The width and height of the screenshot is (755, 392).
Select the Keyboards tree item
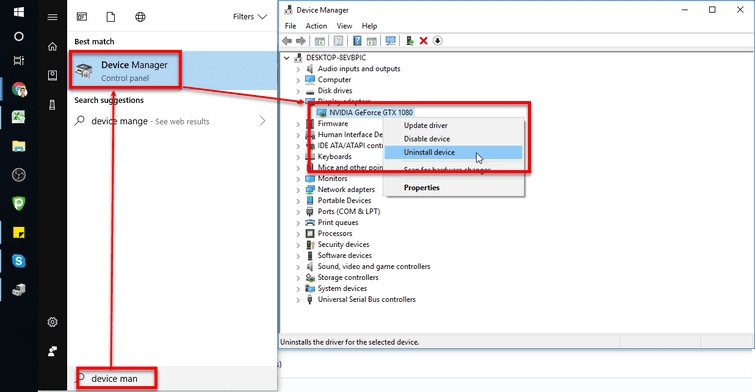coord(334,157)
